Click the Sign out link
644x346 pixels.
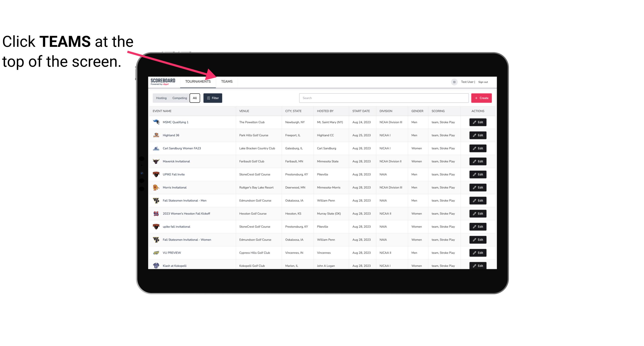(484, 81)
